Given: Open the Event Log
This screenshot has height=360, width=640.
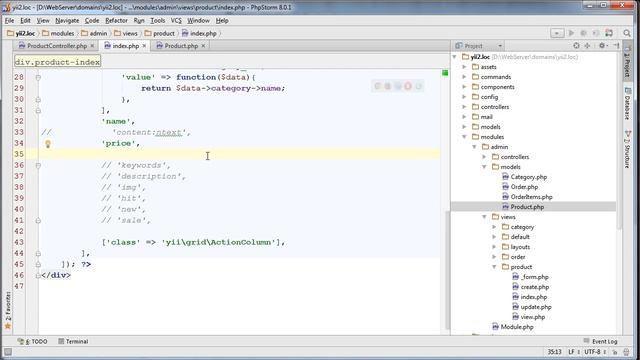Looking at the screenshot, I should pos(600,341).
